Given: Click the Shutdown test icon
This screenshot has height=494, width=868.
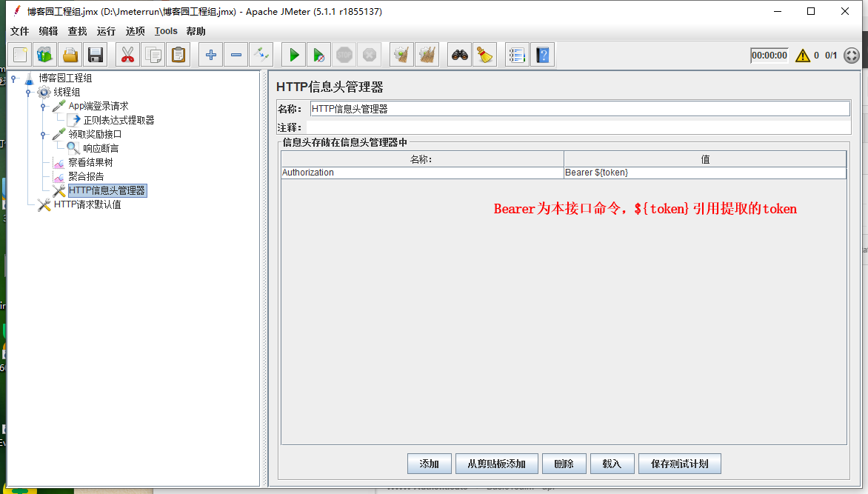Looking at the screenshot, I should pyautogui.click(x=370, y=55).
